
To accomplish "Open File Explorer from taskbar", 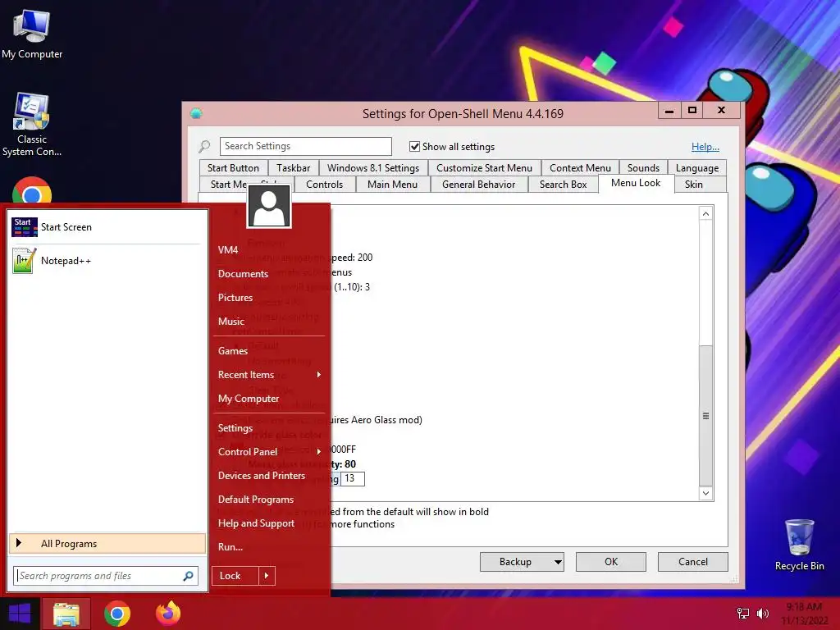I will coord(66,614).
